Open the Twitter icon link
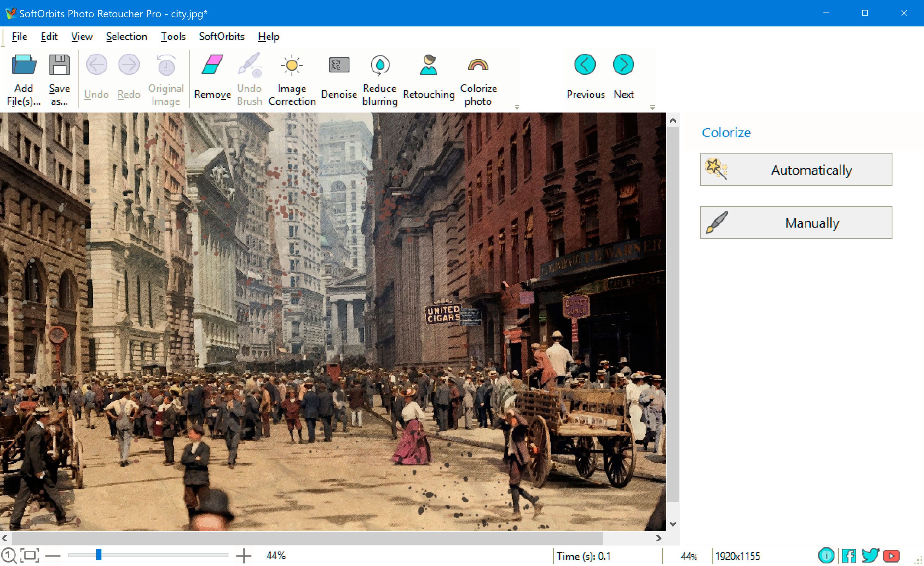Image resolution: width=924 pixels, height=566 pixels. (x=870, y=555)
